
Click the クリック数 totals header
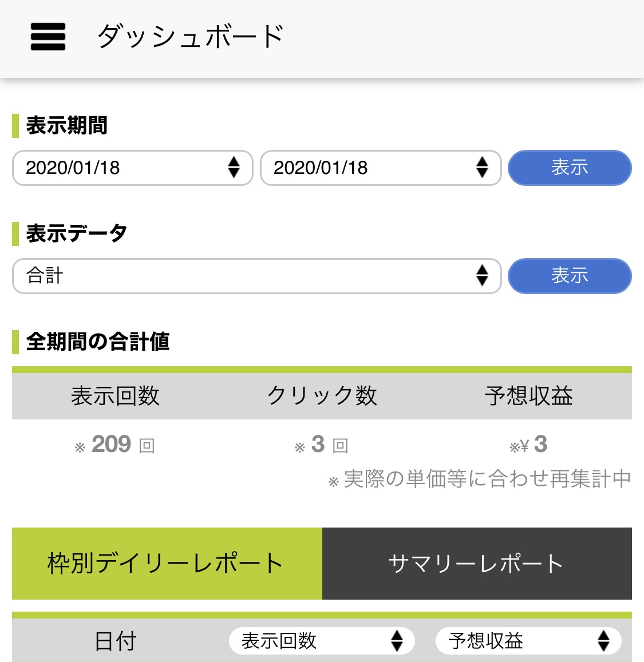pos(322,395)
